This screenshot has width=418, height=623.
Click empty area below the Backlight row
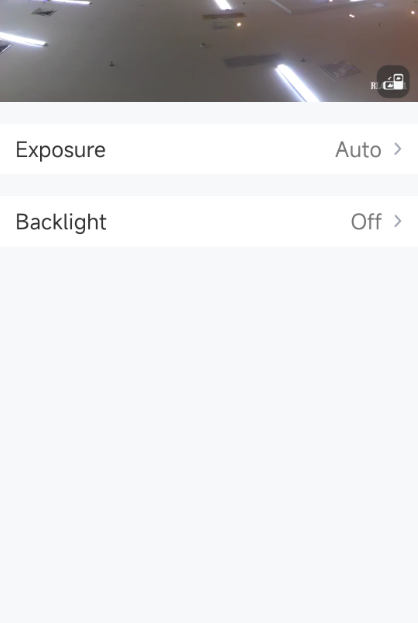(209, 435)
